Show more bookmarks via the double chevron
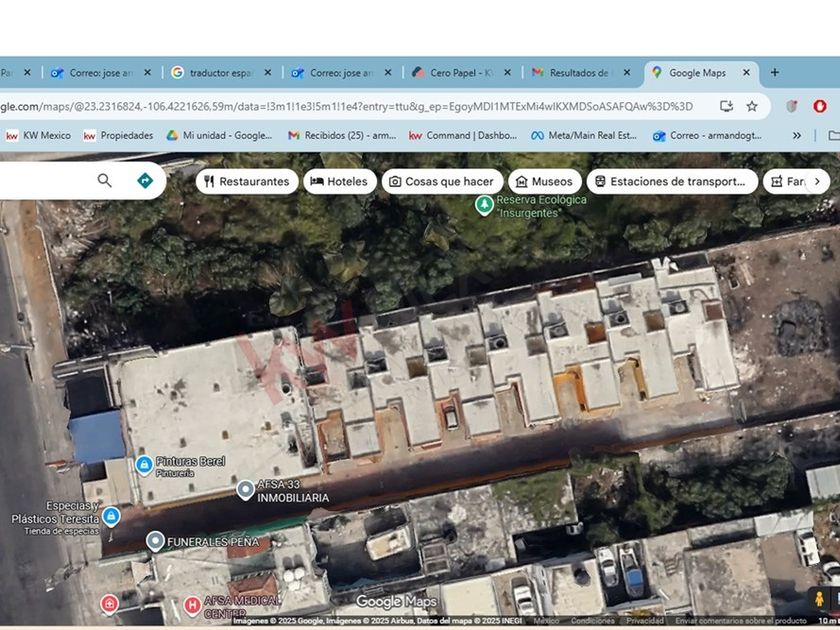 797,135
